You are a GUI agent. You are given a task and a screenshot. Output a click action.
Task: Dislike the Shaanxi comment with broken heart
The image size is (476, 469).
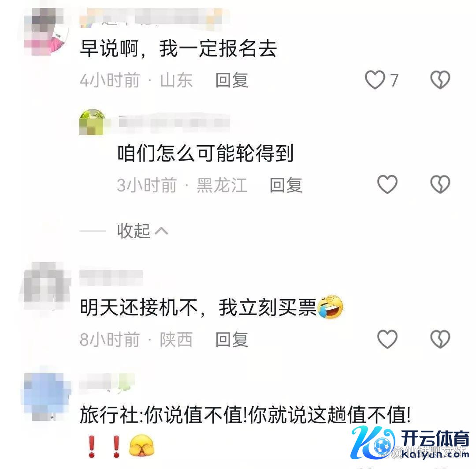click(x=440, y=339)
